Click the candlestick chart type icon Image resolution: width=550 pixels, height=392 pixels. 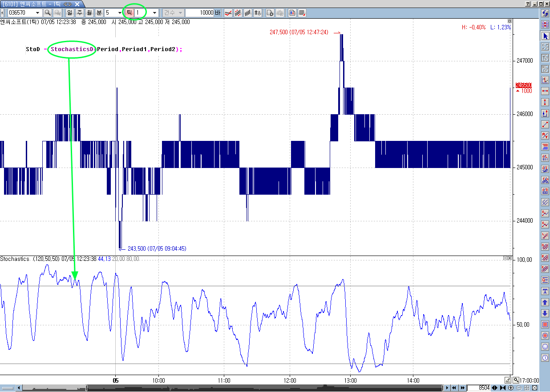[238, 13]
